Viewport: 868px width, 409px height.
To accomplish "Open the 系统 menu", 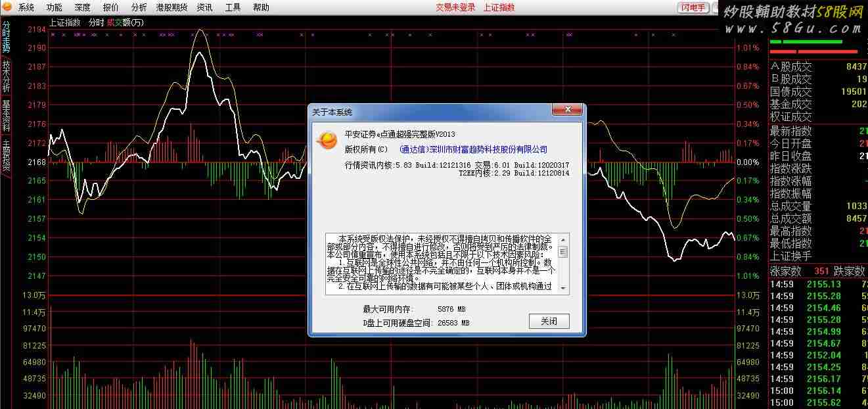I will point(26,8).
